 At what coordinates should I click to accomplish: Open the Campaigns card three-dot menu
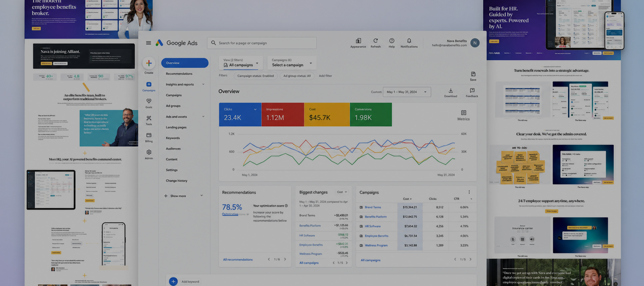pyautogui.click(x=469, y=192)
